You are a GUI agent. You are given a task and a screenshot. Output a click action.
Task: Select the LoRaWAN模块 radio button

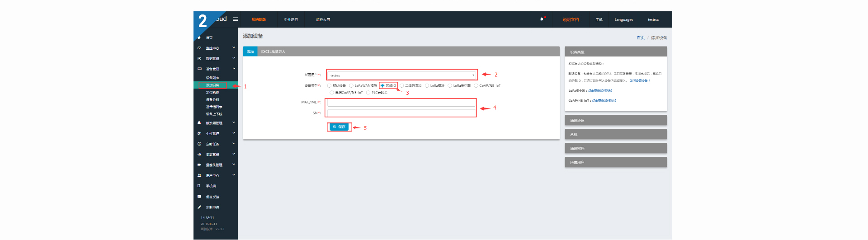pos(351,85)
